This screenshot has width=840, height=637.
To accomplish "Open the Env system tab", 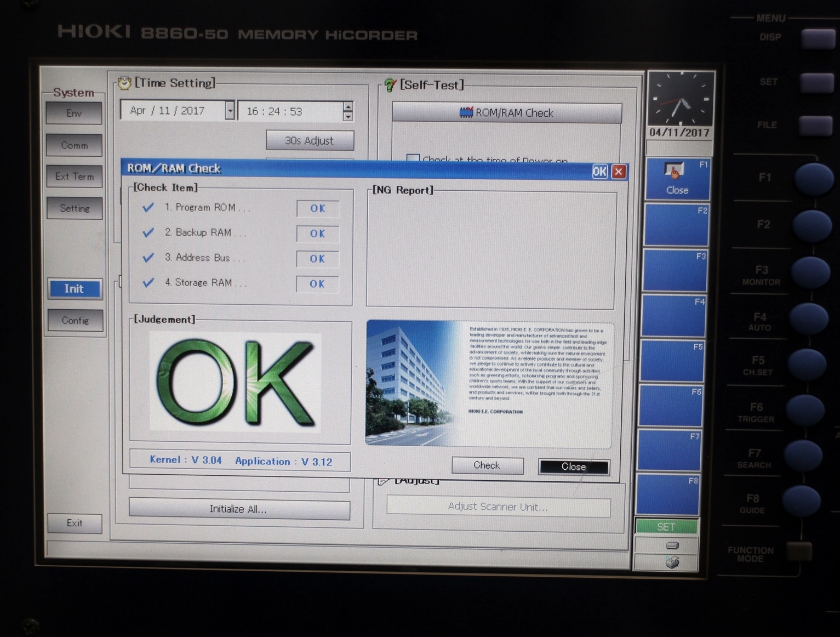I will [74, 113].
